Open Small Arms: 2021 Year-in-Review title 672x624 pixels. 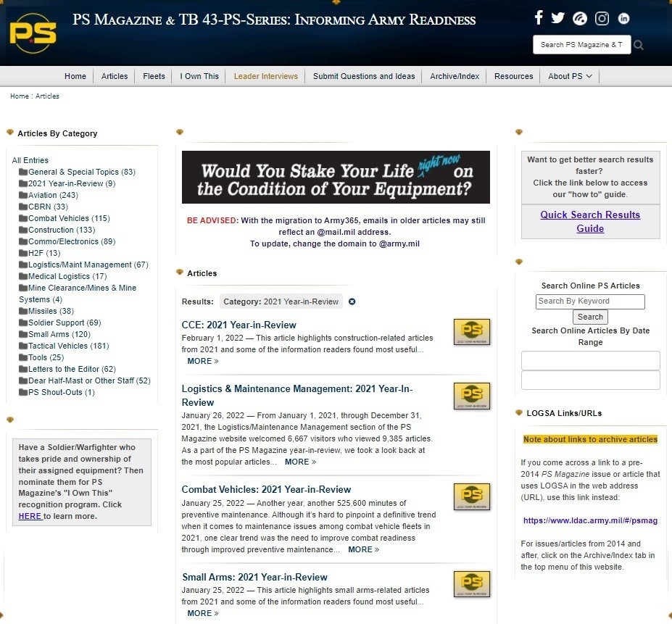(254, 577)
